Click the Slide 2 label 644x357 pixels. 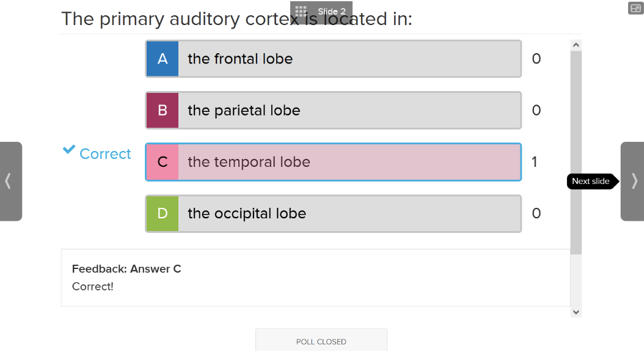[331, 12]
